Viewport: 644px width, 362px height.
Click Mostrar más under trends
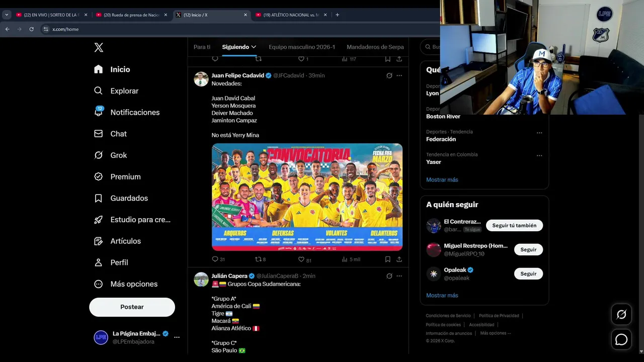click(x=442, y=179)
